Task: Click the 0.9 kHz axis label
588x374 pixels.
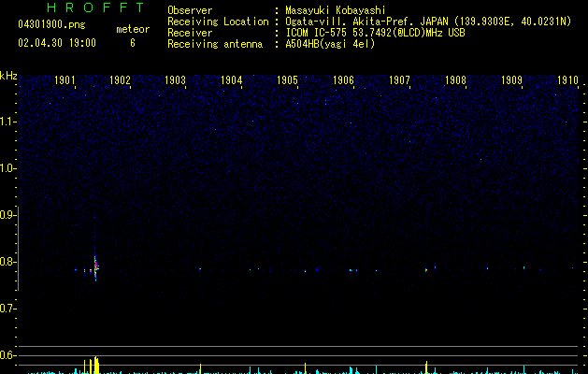Action: click(7, 215)
